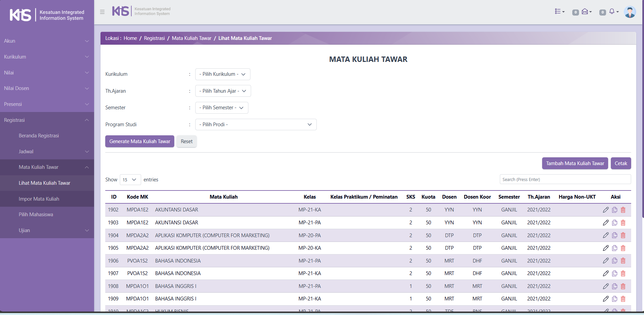Click the Search (Press Enter) field
The width and height of the screenshot is (644, 315).
click(565, 179)
